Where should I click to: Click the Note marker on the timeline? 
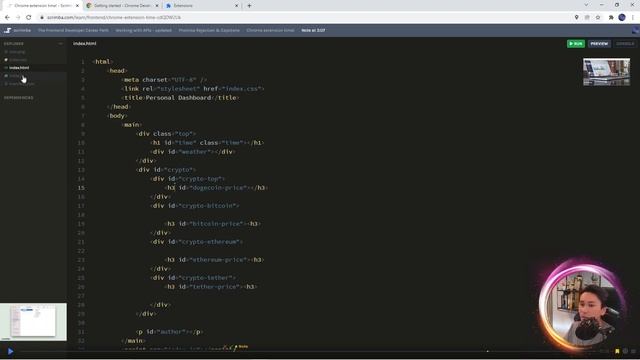pyautogui.click(x=242, y=347)
